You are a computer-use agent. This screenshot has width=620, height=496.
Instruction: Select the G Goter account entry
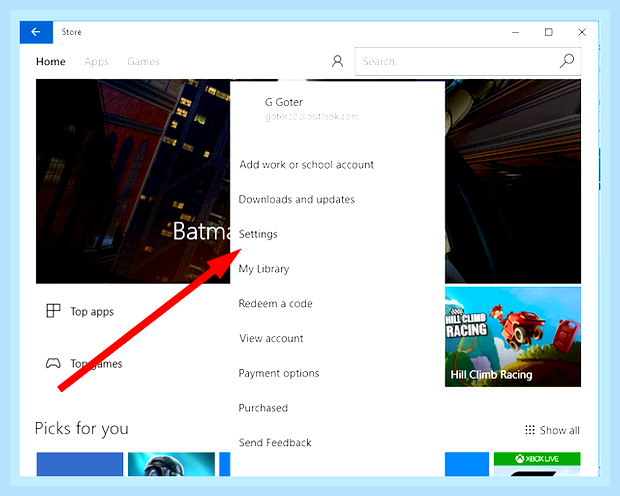[x=284, y=102]
